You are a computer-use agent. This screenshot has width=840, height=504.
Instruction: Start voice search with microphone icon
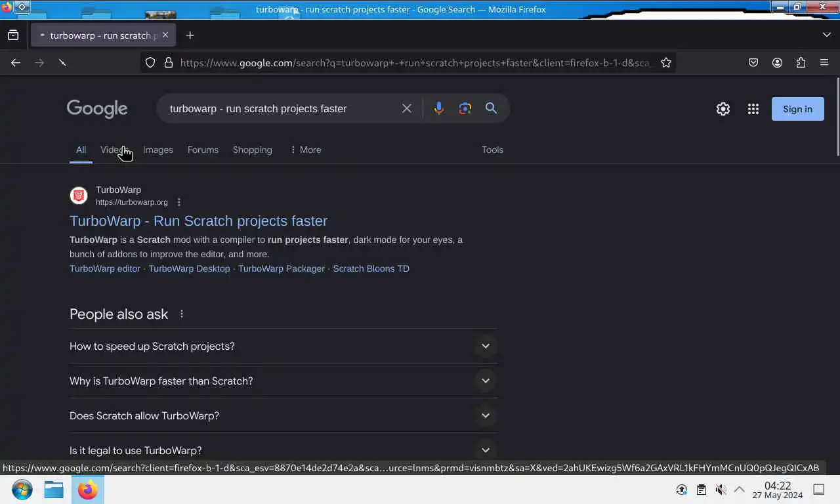tap(439, 108)
